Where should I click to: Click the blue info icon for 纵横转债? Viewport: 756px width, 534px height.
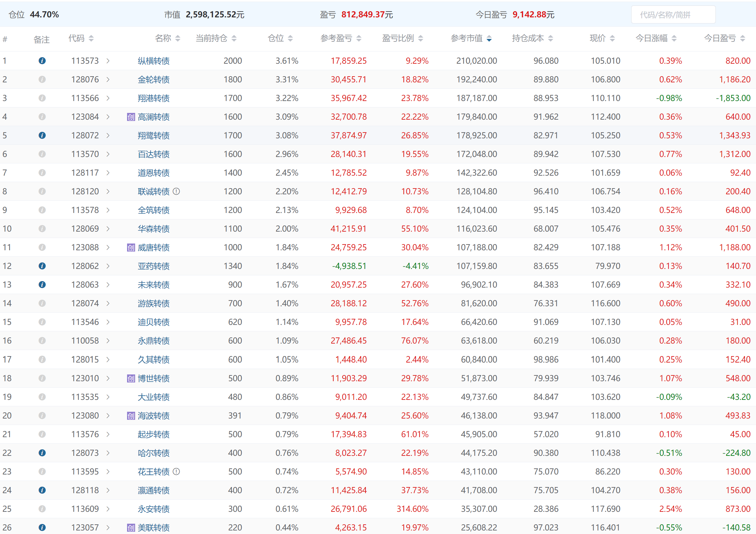(42, 60)
